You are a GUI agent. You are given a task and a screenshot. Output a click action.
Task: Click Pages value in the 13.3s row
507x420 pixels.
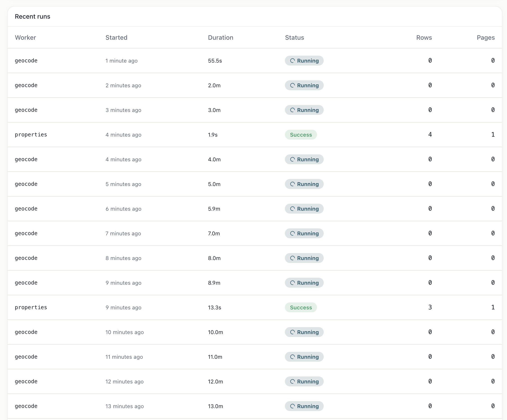click(x=493, y=307)
